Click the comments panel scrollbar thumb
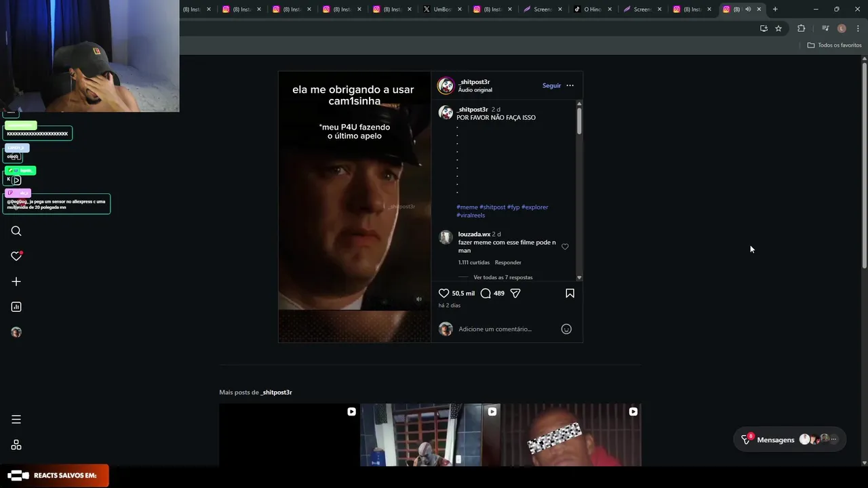Image resolution: width=868 pixels, height=488 pixels. pos(579,120)
